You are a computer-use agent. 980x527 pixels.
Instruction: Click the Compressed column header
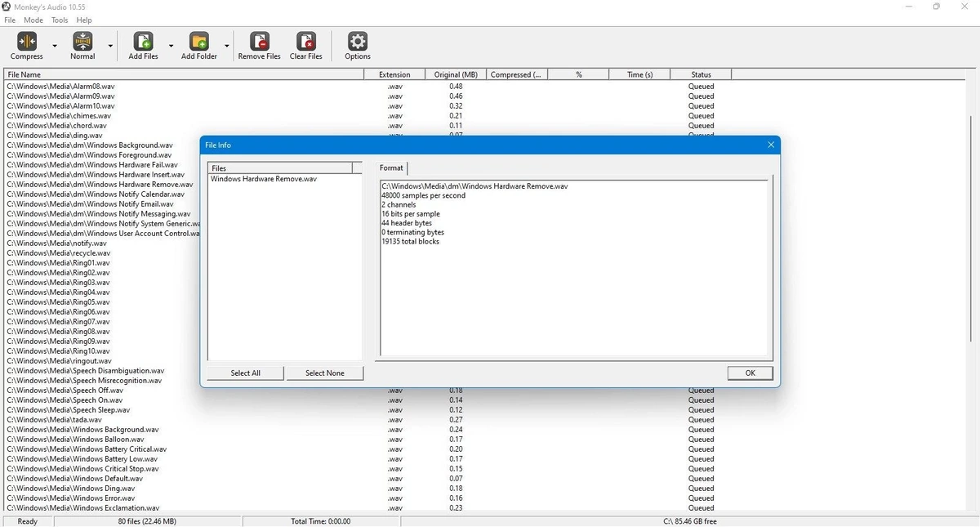click(517, 74)
